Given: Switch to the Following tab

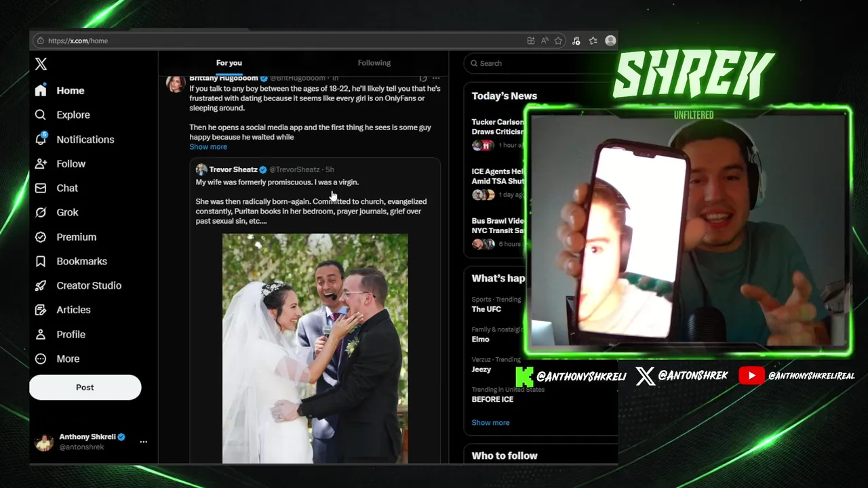Looking at the screenshot, I should 374,63.
